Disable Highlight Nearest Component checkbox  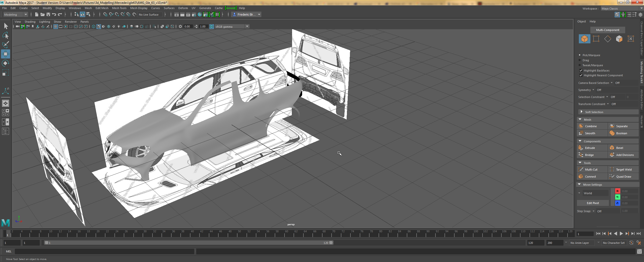[581, 75]
